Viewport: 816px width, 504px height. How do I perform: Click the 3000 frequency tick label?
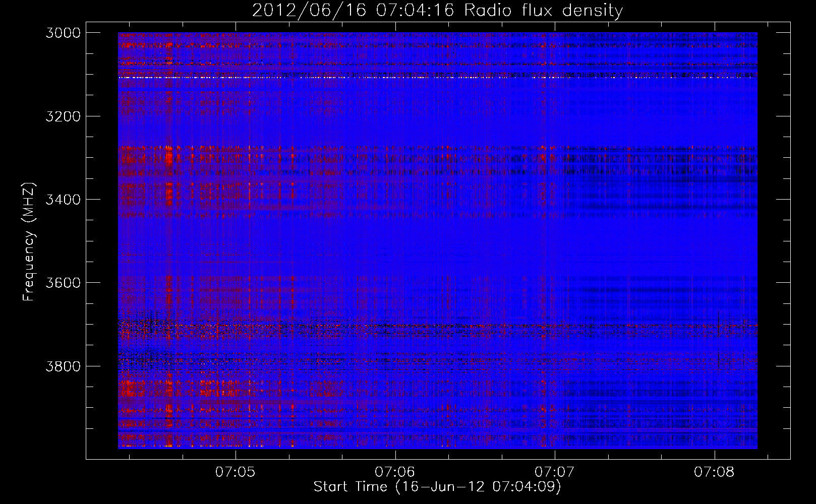(63, 33)
